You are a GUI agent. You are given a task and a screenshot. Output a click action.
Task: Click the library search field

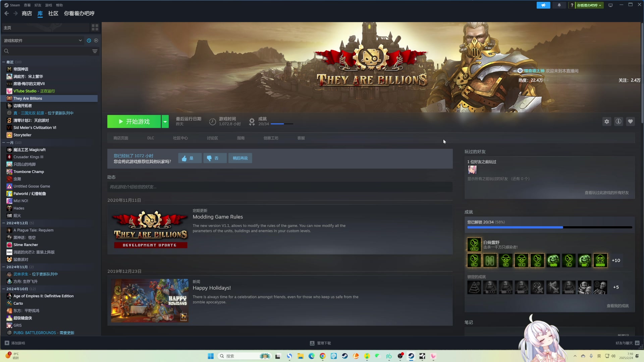tap(47, 51)
